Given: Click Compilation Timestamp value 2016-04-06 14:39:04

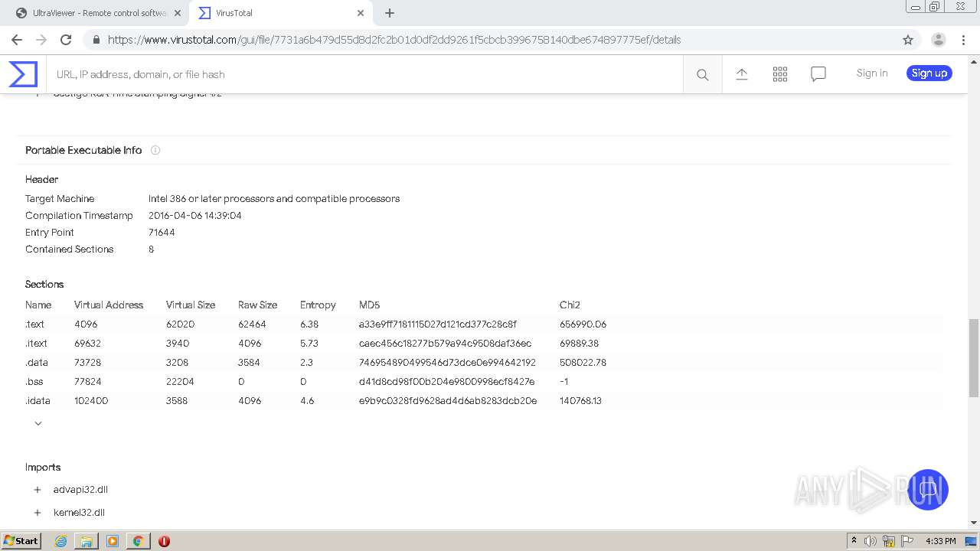Looking at the screenshot, I should 195,216.
